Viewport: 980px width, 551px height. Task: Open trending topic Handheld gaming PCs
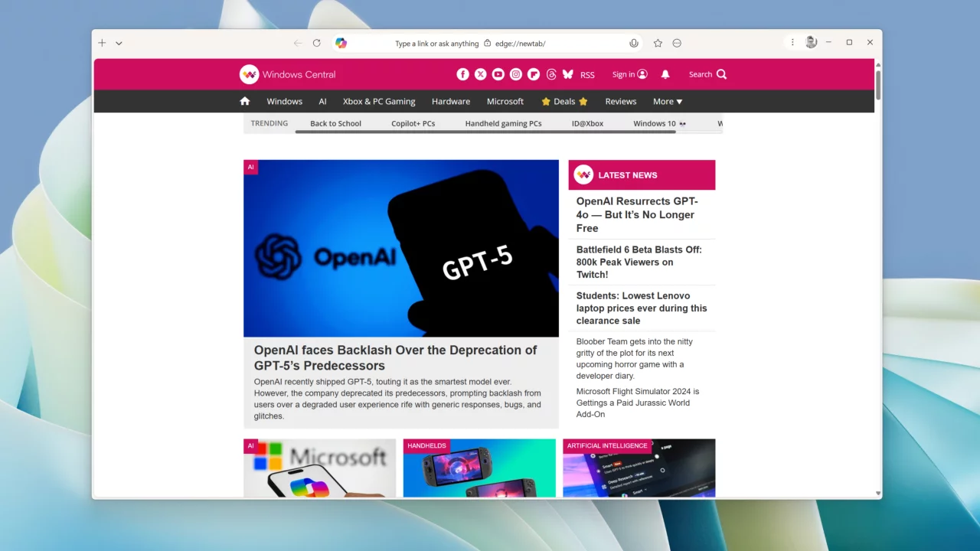pyautogui.click(x=503, y=123)
